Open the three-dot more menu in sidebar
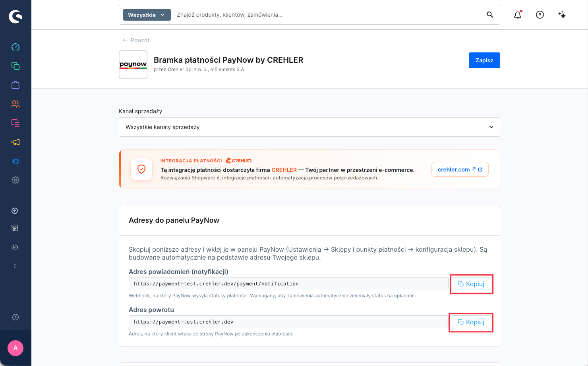The height and width of the screenshot is (366, 588). (x=15, y=266)
